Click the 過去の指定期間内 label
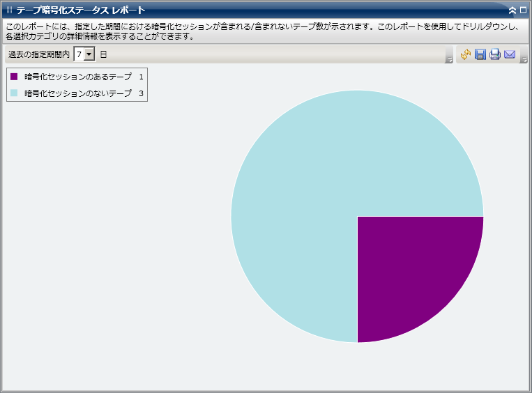This screenshot has height=393, width=532. pyautogui.click(x=38, y=54)
